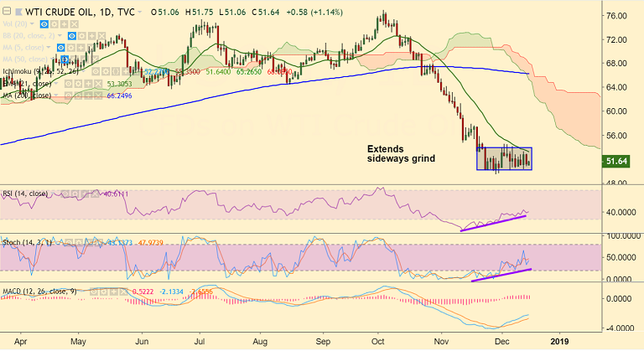Remove the EMA (21, close) indicator
The height and width of the screenshot is (351, 644).
pyautogui.click(x=98, y=84)
